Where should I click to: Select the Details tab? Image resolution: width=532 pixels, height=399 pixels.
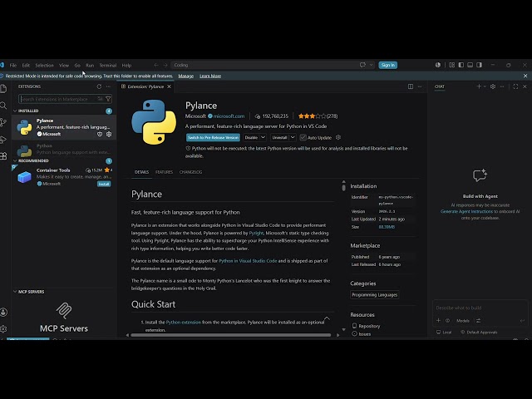pyautogui.click(x=142, y=172)
